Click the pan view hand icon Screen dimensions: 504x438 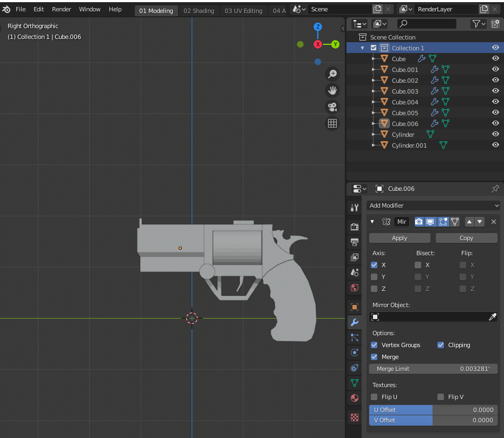pos(332,90)
